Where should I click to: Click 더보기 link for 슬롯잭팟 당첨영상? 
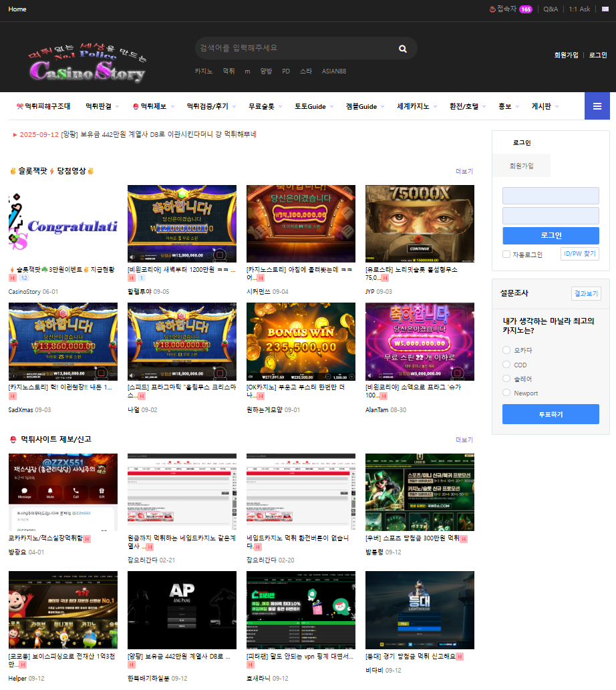pos(464,171)
